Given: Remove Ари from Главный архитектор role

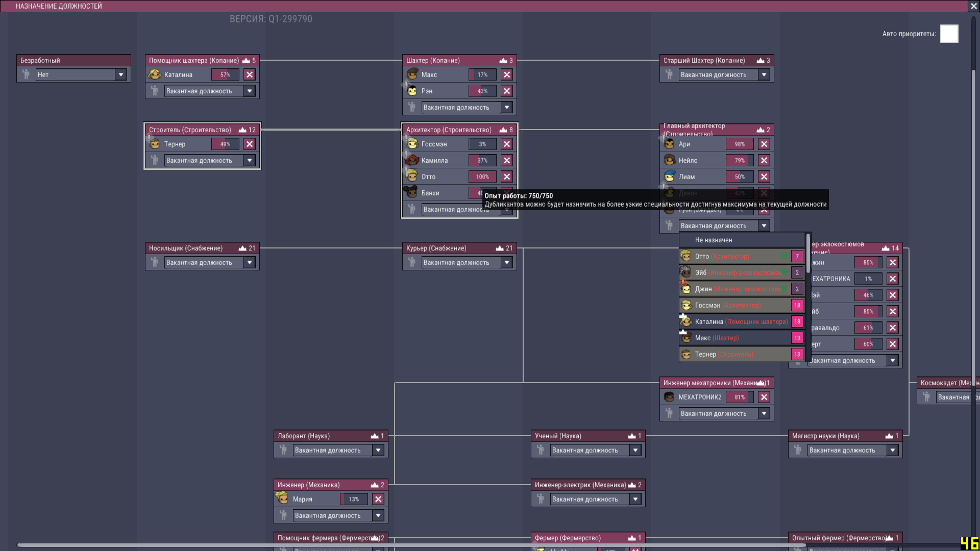Looking at the screenshot, I should tap(764, 144).
